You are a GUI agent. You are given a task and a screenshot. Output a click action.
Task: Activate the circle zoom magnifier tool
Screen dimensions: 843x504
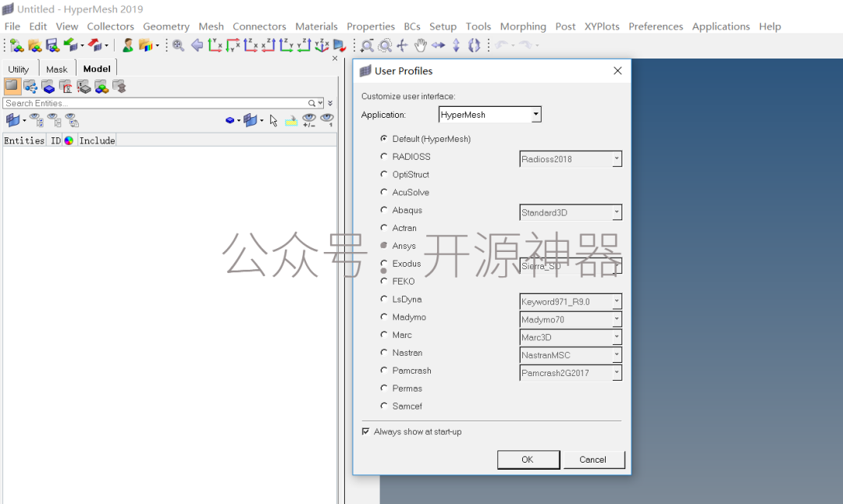coord(385,46)
